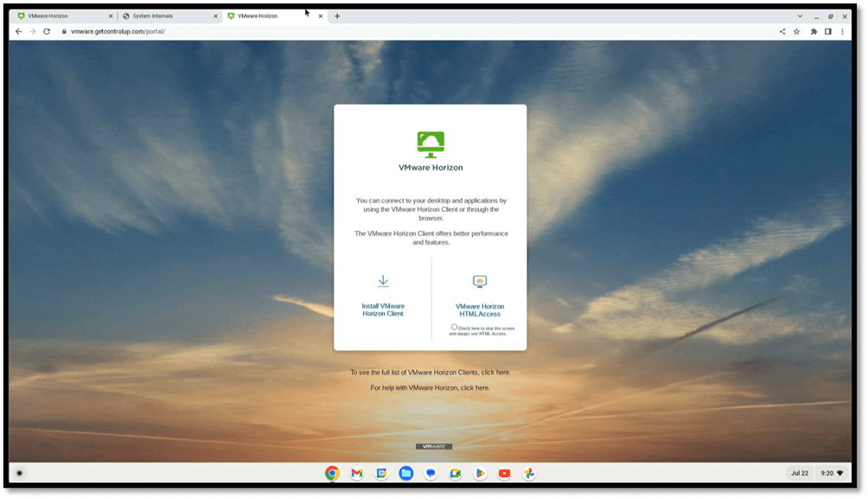Open Google Chrome from the shelf
868x499 pixels.
(x=332, y=474)
